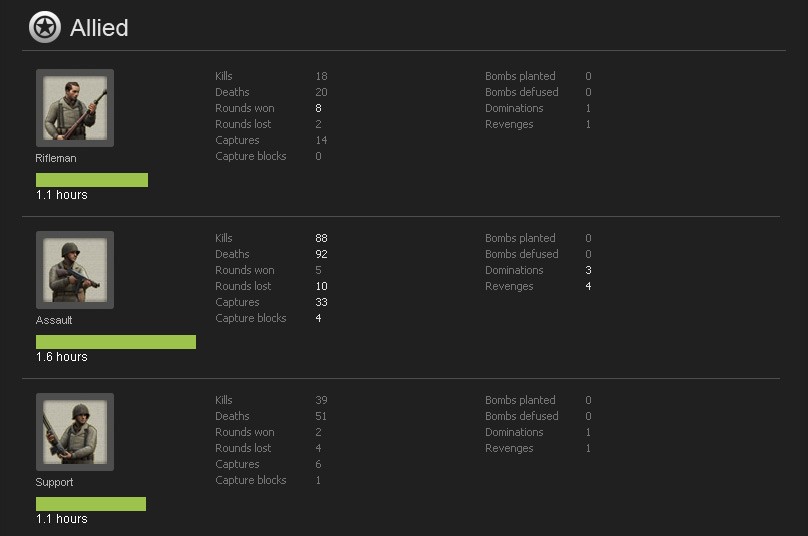Click the Allied section heading

99,28
